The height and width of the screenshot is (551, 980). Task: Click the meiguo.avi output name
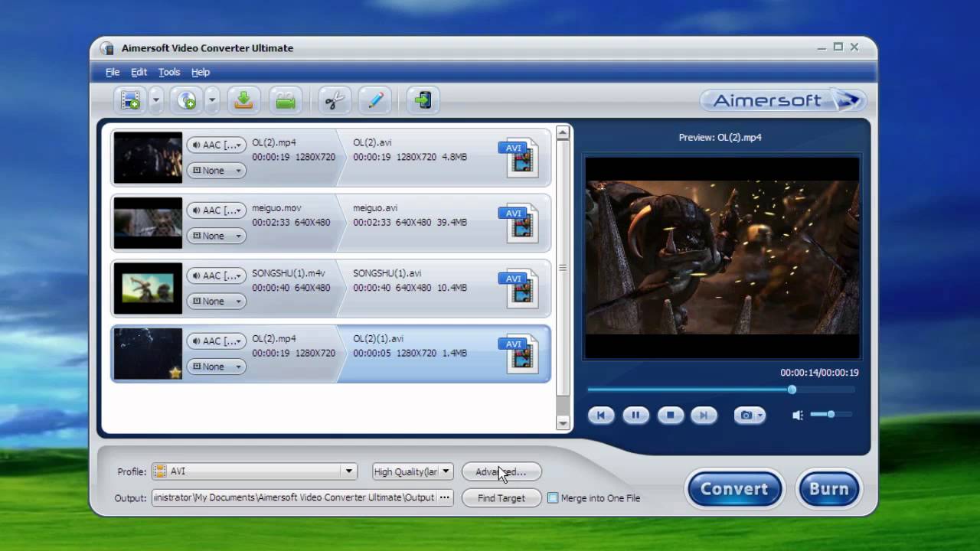pyautogui.click(x=375, y=208)
